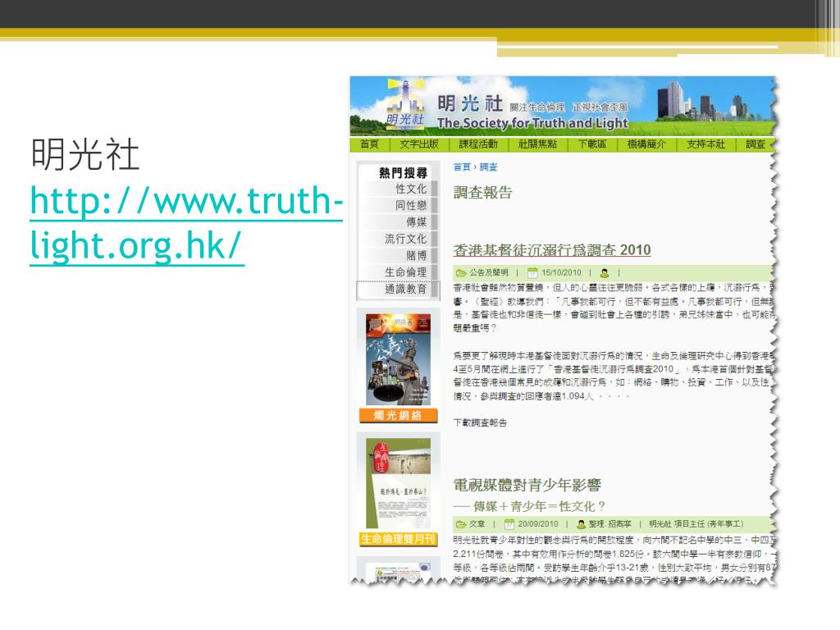Viewport: 840px width, 630px height.
Task: Click the author icon beside 整理: 招雋寧
Action: (x=581, y=524)
